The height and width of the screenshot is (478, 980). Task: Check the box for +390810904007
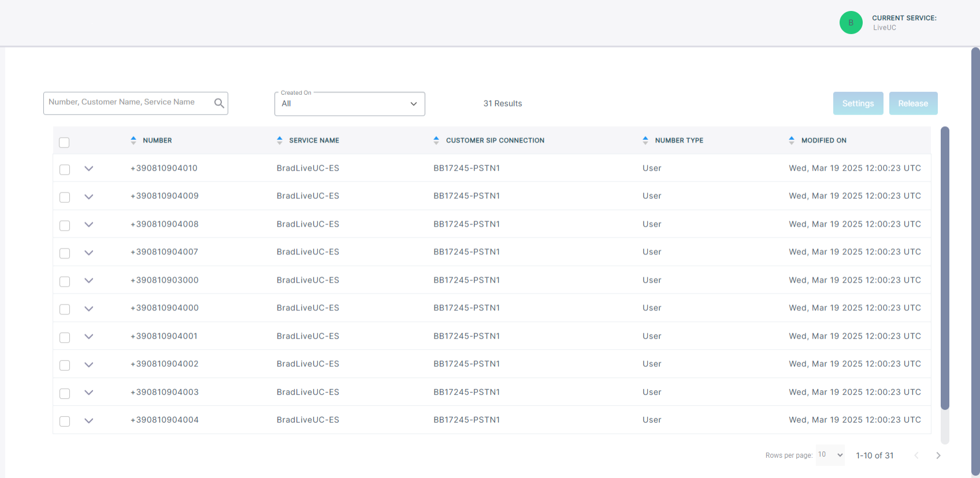click(65, 253)
